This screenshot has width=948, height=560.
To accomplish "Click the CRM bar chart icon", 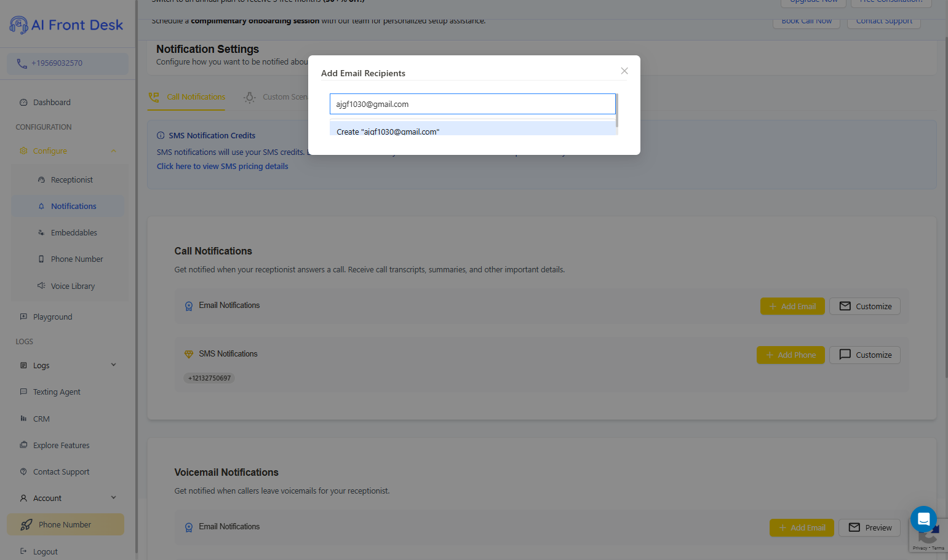I will tap(23, 419).
